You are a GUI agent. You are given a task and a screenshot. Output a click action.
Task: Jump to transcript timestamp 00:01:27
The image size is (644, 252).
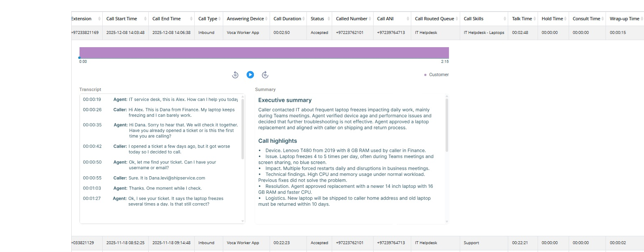[92, 199]
